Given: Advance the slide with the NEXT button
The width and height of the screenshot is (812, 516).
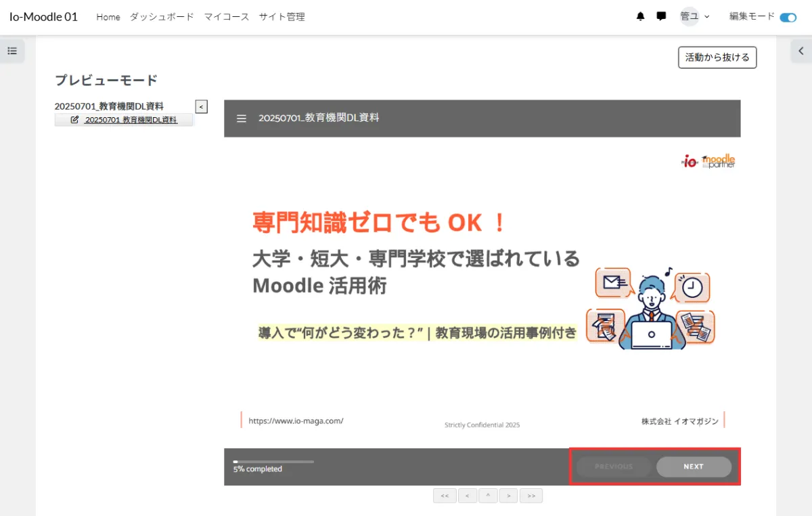Looking at the screenshot, I should coord(694,467).
